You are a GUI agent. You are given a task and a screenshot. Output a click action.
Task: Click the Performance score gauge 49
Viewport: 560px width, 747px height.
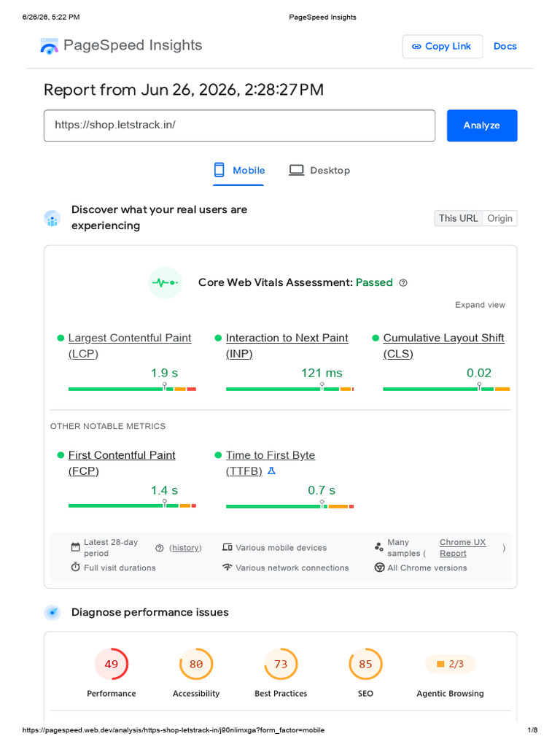coord(112,664)
